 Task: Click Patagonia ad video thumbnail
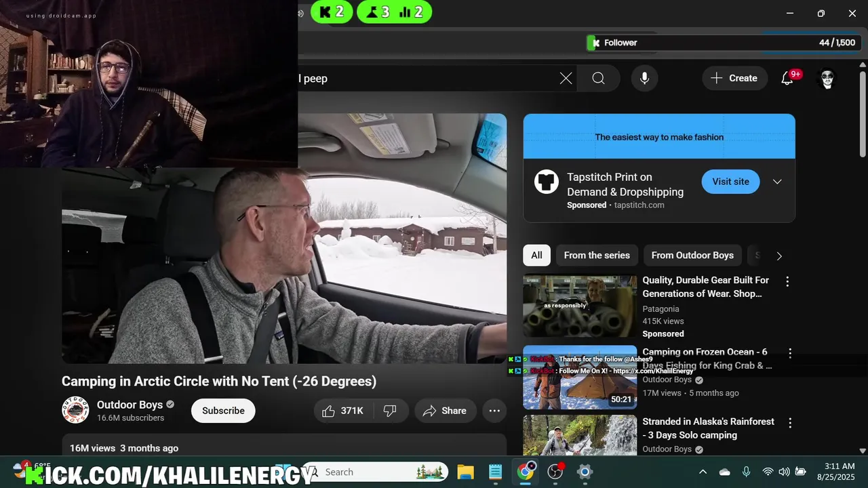pos(580,306)
